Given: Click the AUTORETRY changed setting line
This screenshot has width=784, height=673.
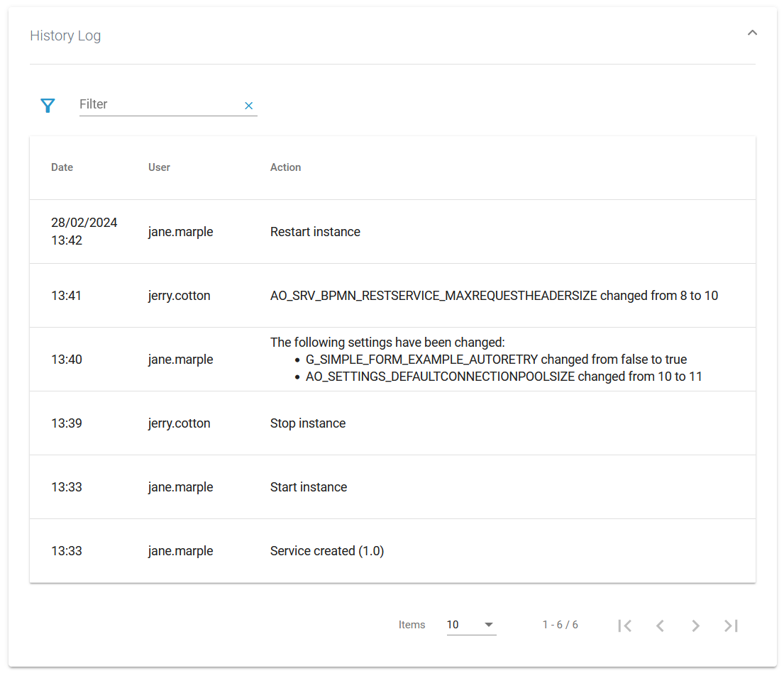Looking at the screenshot, I should pyautogui.click(x=496, y=360).
